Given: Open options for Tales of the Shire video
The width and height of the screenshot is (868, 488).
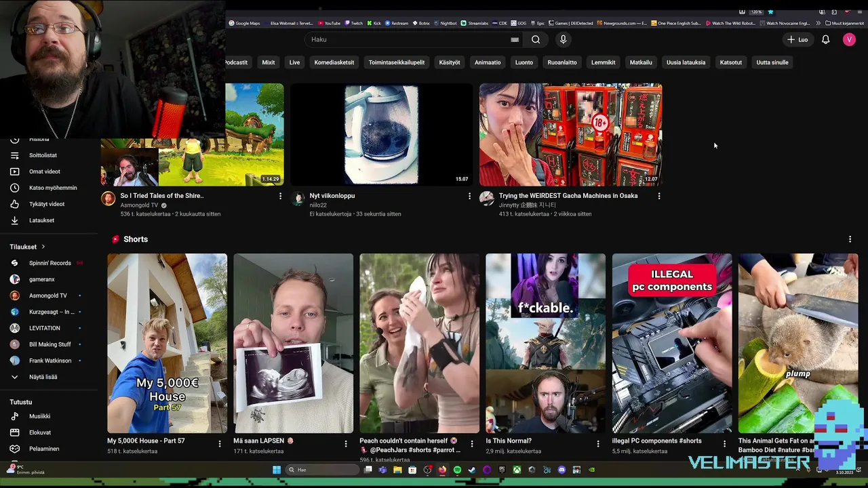Looking at the screenshot, I should [x=280, y=196].
